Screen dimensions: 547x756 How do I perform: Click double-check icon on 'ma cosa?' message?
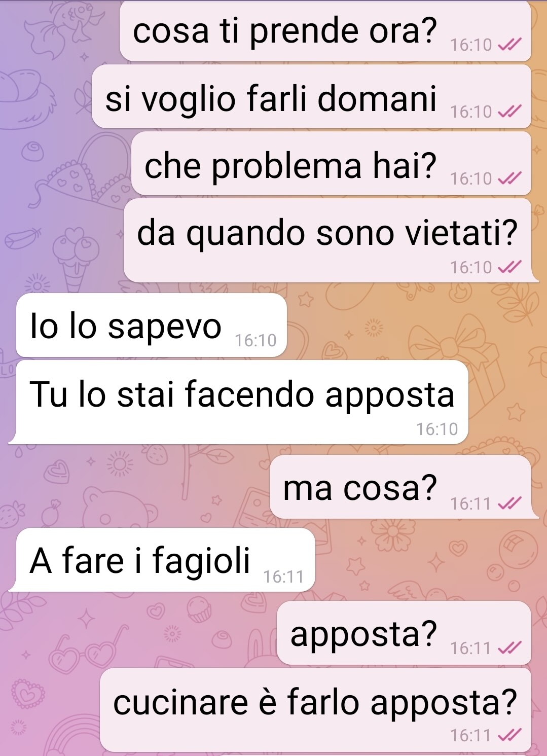coord(509,504)
